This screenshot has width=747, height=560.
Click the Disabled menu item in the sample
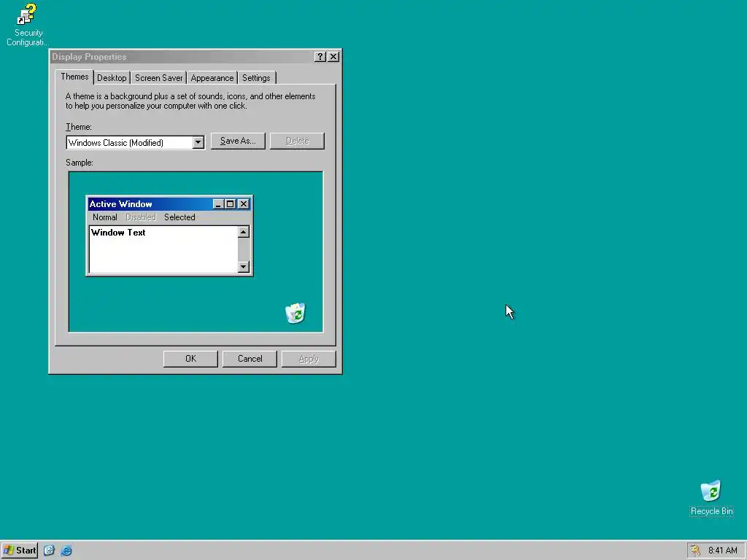(x=141, y=217)
